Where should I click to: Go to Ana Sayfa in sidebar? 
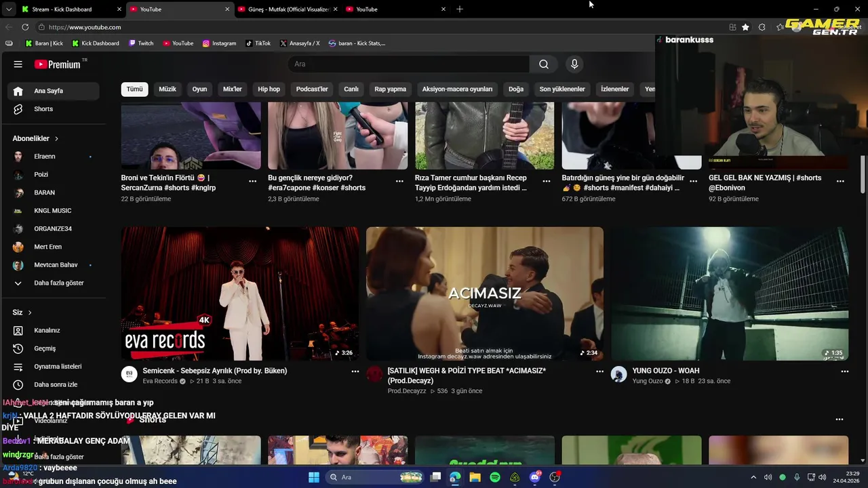(54, 91)
